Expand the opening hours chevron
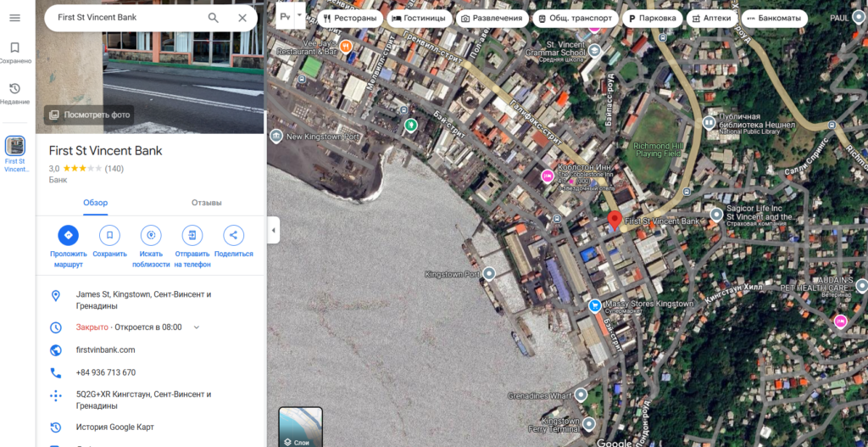Screen dimensions: 868x447 (x=196, y=327)
